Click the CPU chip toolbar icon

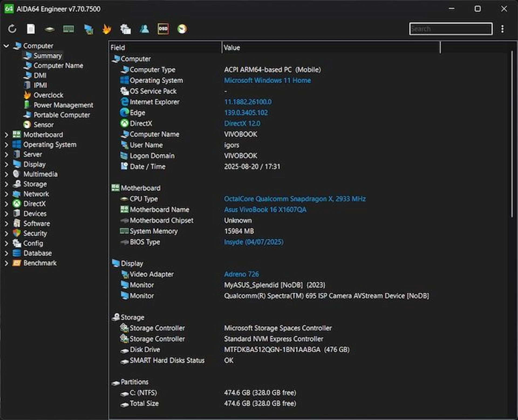click(x=50, y=29)
